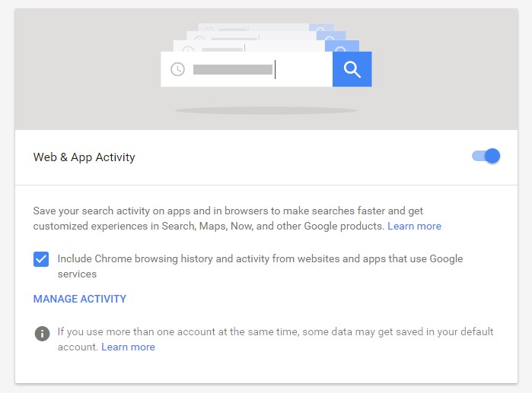
Task: Uncheck Include Chrome browsing history checkbox
Action: coord(41,259)
